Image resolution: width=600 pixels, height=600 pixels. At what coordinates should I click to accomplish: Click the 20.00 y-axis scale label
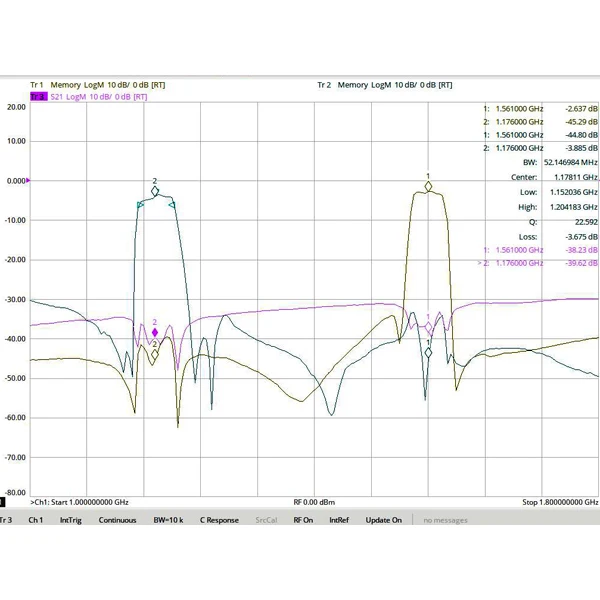coord(16,107)
